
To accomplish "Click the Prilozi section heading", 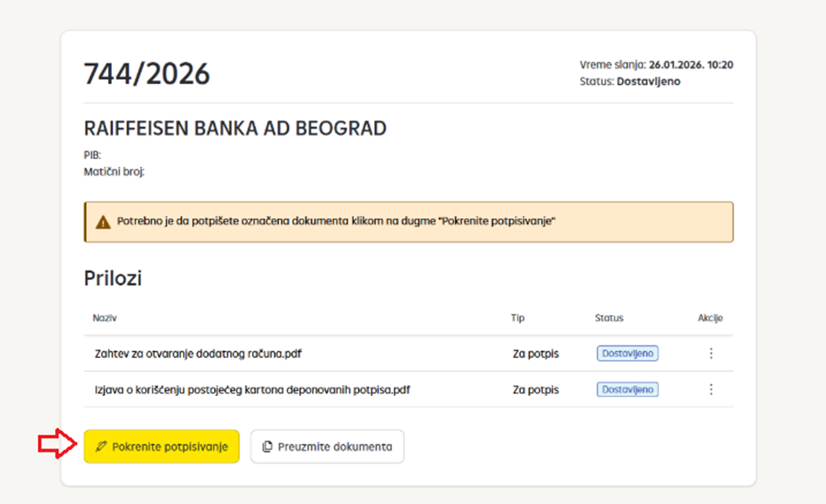I will pyautogui.click(x=113, y=278).
